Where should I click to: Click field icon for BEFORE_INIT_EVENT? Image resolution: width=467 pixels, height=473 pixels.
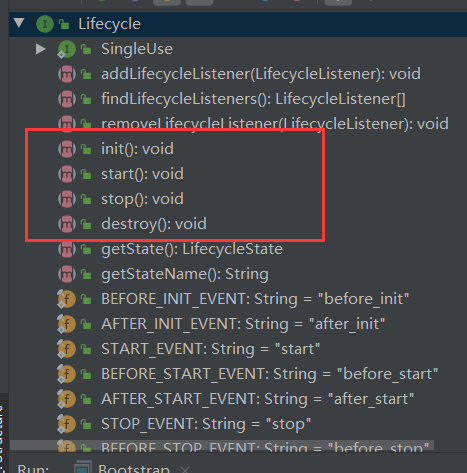(66, 299)
